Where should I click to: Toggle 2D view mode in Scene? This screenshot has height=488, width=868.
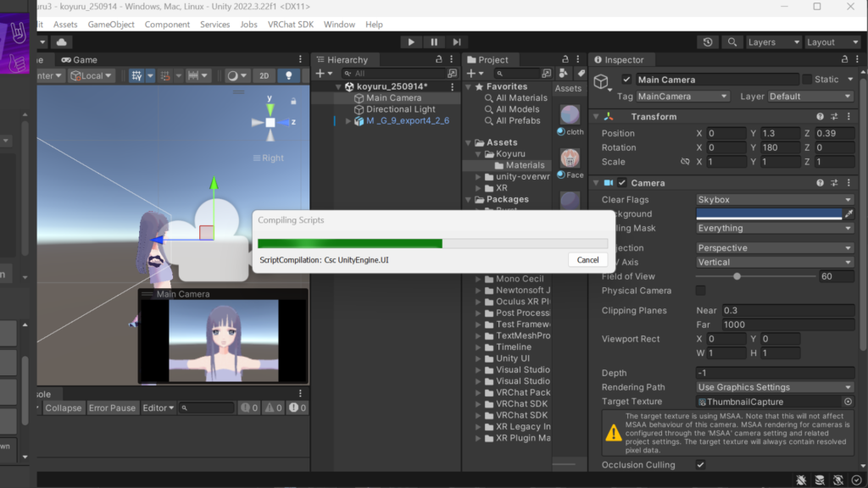click(x=264, y=75)
